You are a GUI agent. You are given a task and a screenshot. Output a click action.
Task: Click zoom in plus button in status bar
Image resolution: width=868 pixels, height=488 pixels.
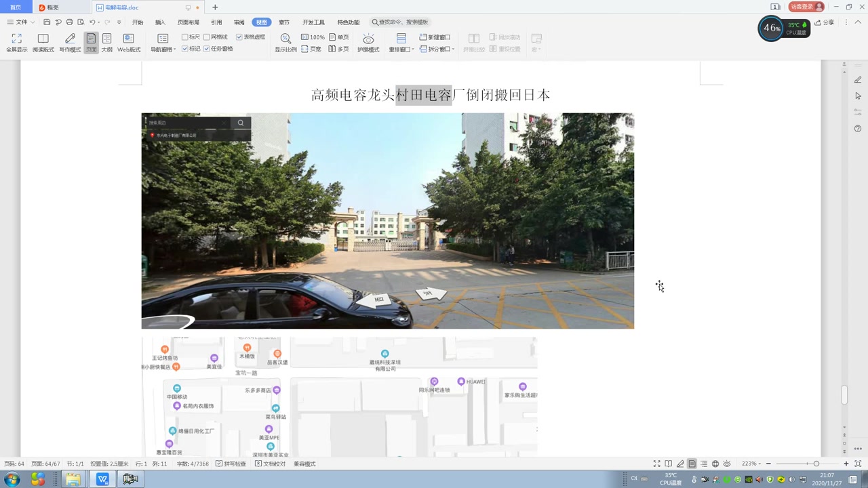pyautogui.click(x=846, y=464)
